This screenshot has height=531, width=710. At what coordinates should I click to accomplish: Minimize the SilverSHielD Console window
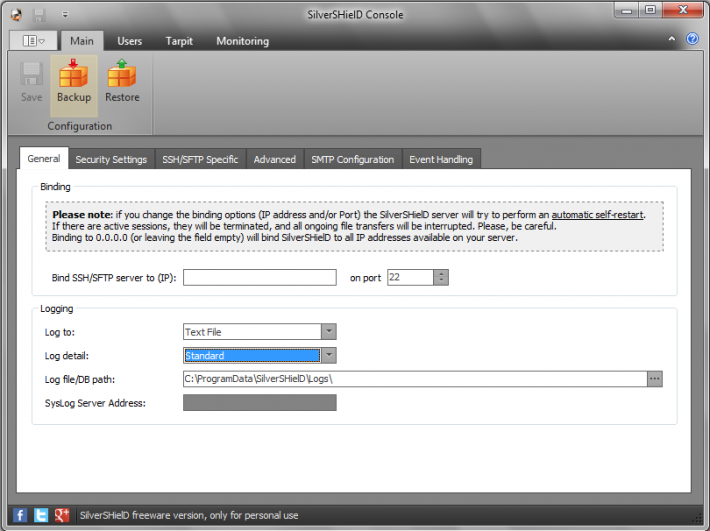coord(626,10)
